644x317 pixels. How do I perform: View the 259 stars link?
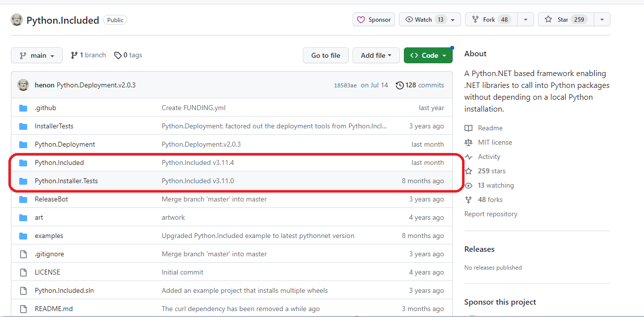(x=485, y=171)
